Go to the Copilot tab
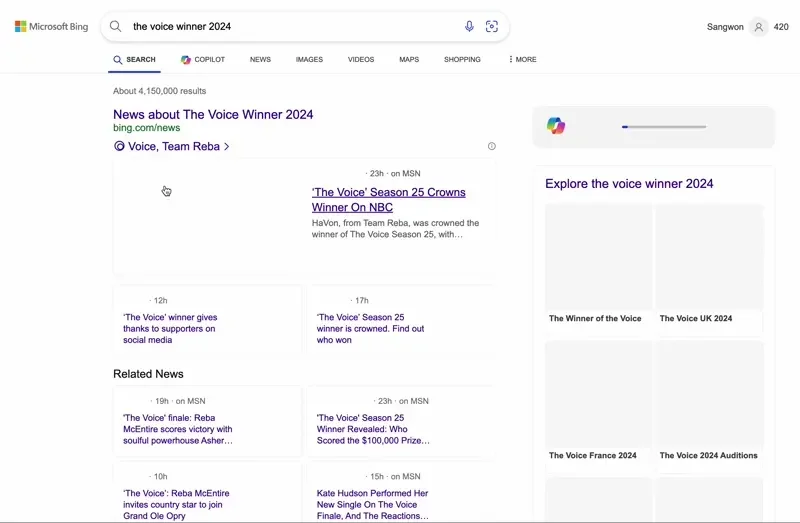Viewport: 800px width, 523px height. pos(203,60)
